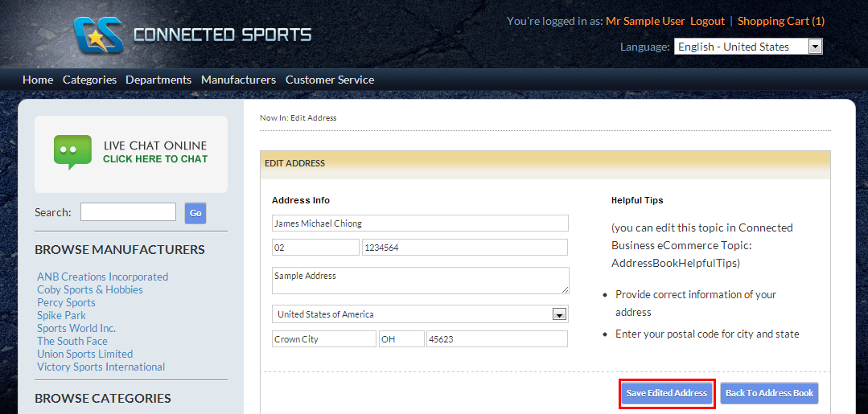Click the Connected Sports logo

(x=191, y=35)
